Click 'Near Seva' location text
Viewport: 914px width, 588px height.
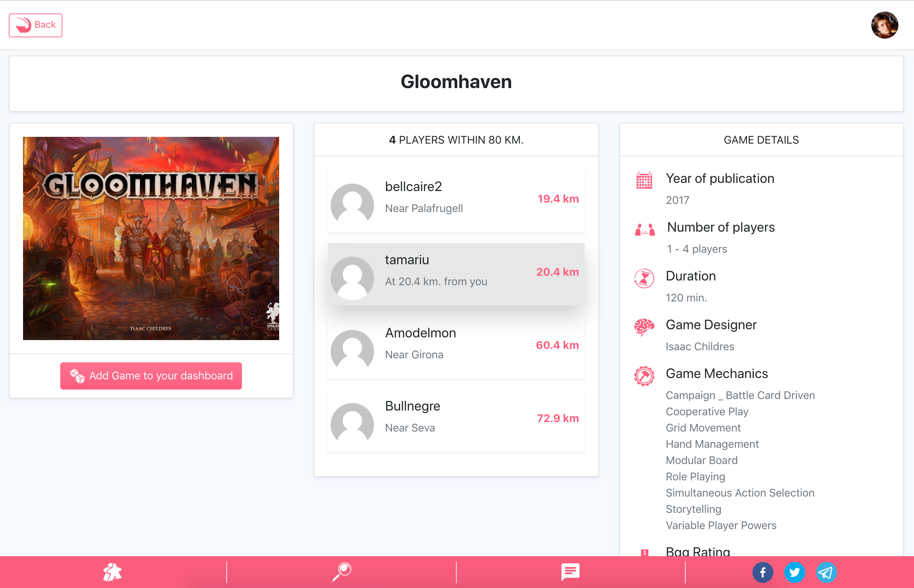point(410,428)
